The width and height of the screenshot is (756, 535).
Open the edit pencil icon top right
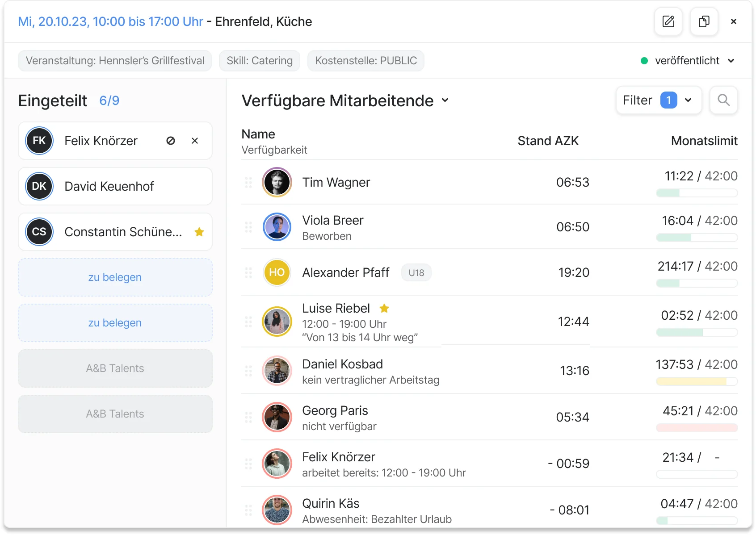pos(668,21)
